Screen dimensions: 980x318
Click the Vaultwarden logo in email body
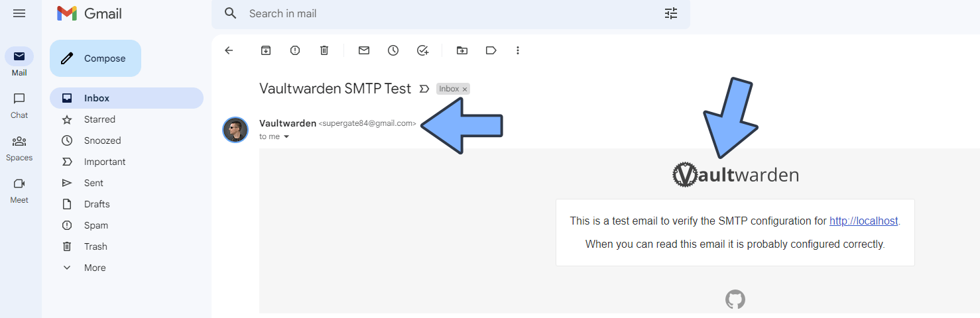pos(735,175)
